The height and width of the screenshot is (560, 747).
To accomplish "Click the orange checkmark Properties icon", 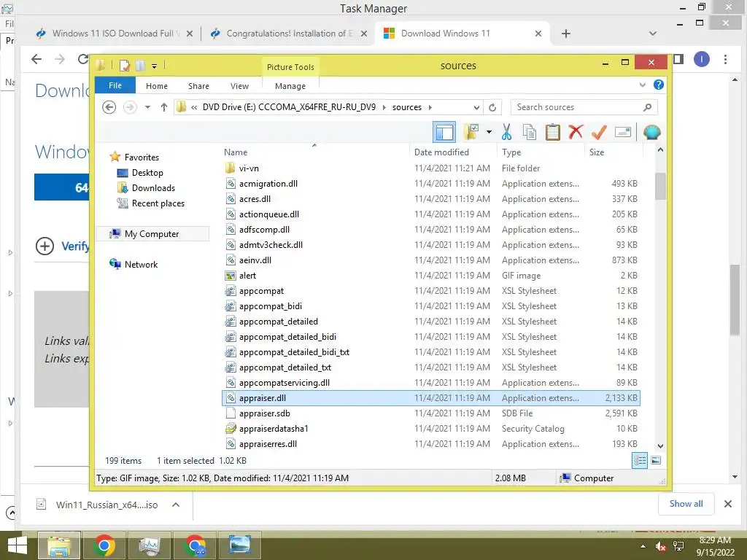I will pyautogui.click(x=599, y=132).
